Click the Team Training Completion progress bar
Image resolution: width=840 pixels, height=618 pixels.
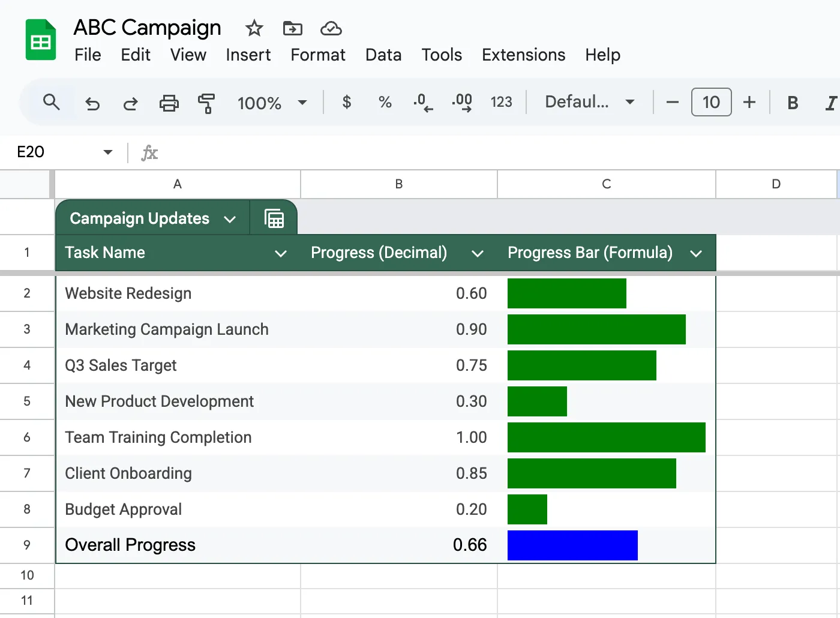607,437
